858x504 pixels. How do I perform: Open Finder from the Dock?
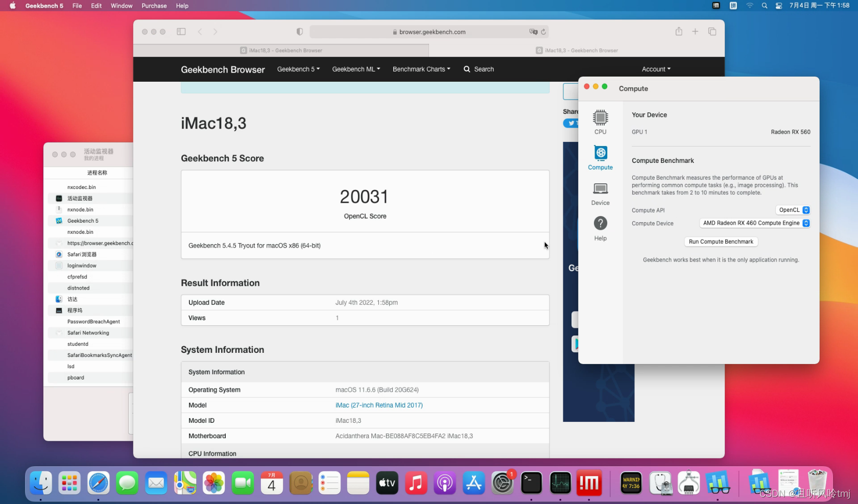tap(40, 483)
